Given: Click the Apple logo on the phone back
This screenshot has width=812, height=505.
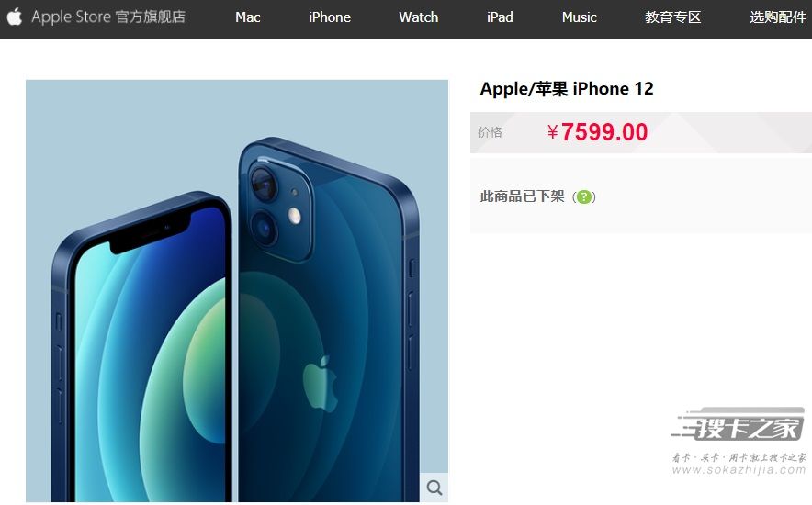Looking at the screenshot, I should click(320, 383).
